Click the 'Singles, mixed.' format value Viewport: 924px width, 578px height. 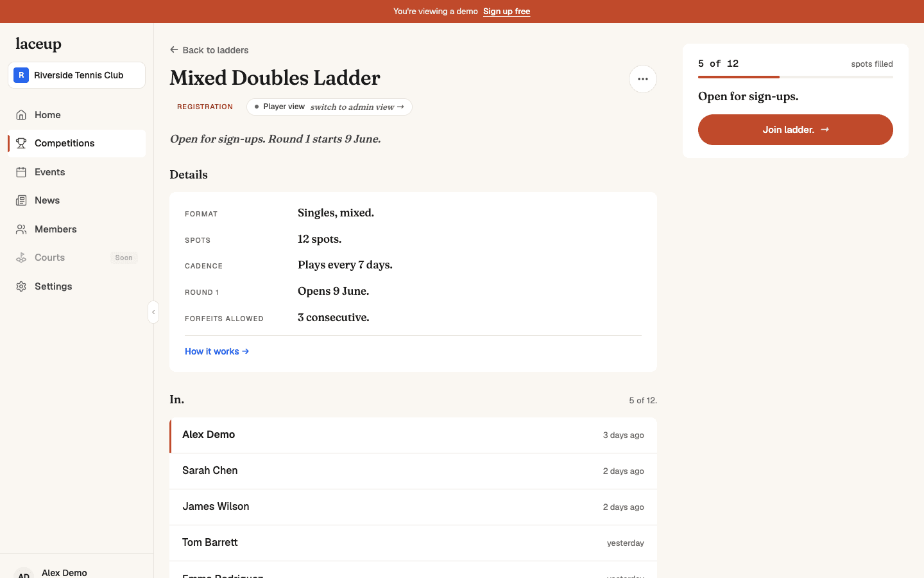336,213
